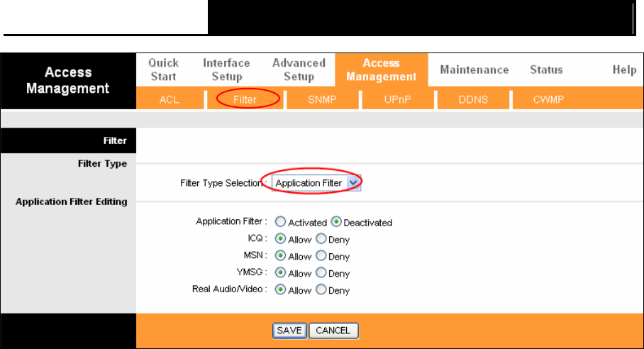644x349 pixels.
Task: Click the 'Application Filter Editing' sidebar label
Action: (72, 201)
